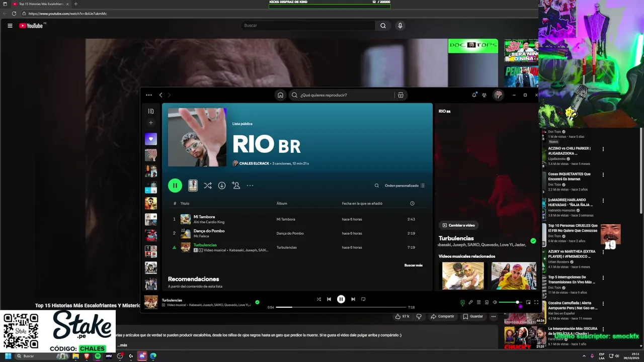The width and height of the screenshot is (644, 362).
Task: Adjust the Spotify volume slider
Action: point(510,302)
